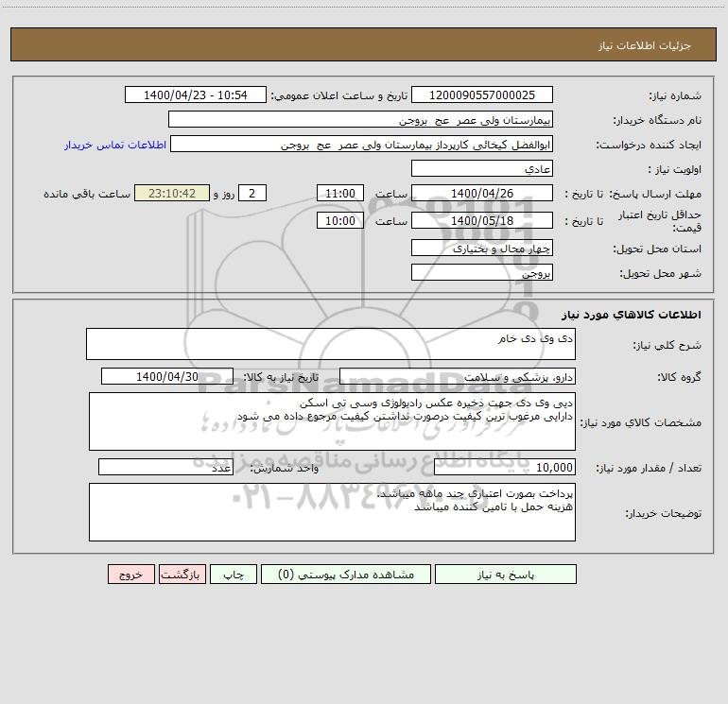728x704 pixels.
Task: Click the ایجاد کننده درخواست field
Action: click(x=361, y=144)
